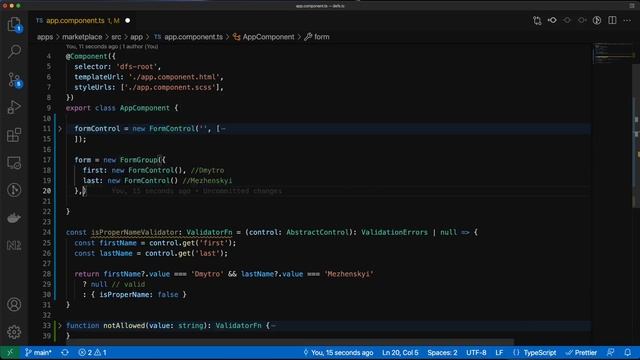Open Run and Debug view
The image size is (640, 360).
click(x=14, y=107)
